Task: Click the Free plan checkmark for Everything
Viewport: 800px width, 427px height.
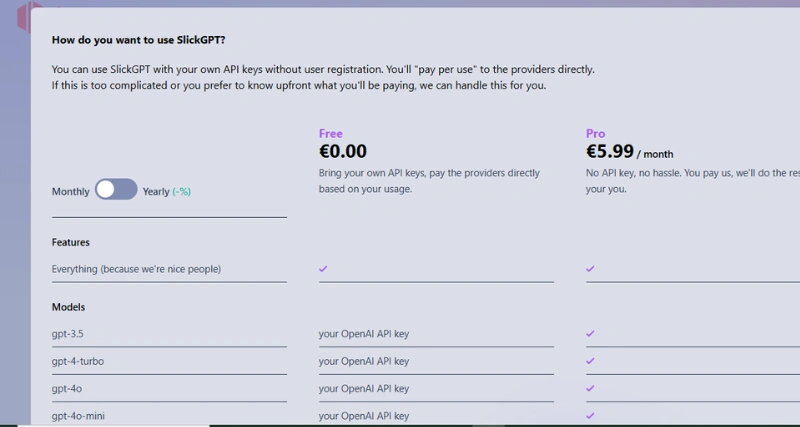Action: click(x=323, y=269)
